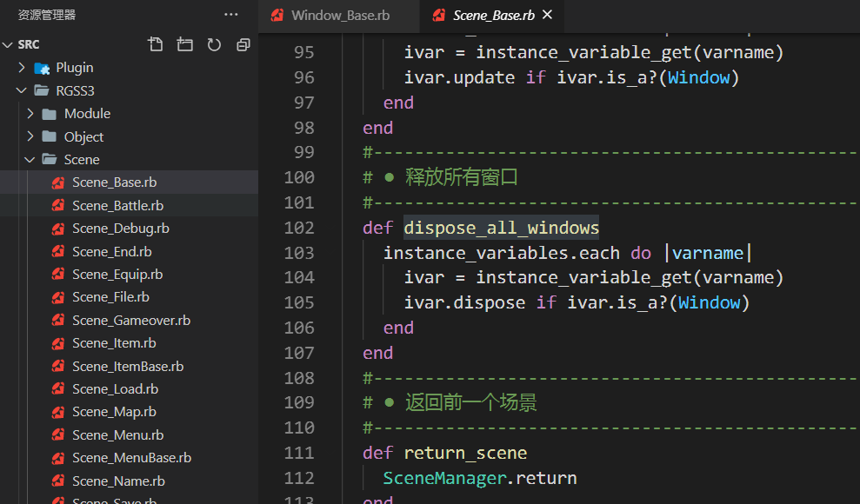Click the Plugin folder icon
Viewport: 860px width, 504px height.
[x=42, y=68]
